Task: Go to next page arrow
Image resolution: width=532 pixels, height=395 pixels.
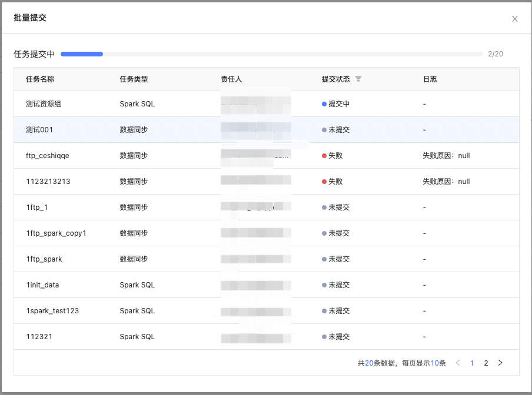Action: 500,363
